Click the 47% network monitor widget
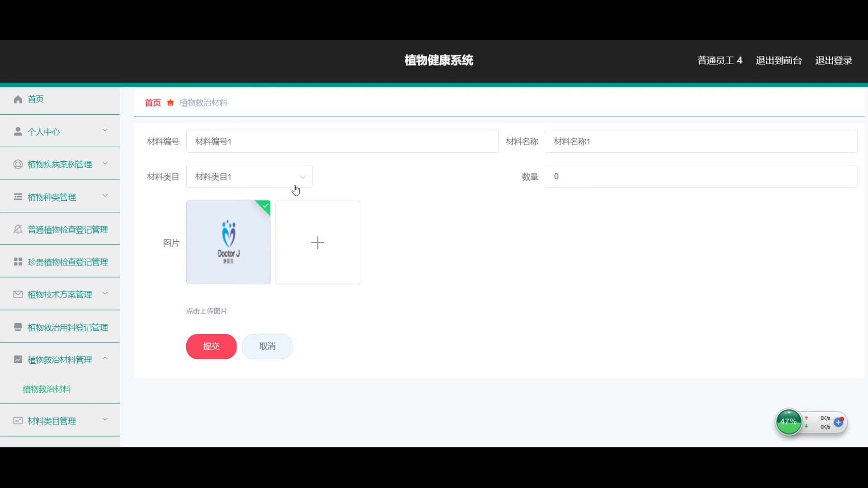868x488 pixels. pyautogui.click(x=788, y=422)
